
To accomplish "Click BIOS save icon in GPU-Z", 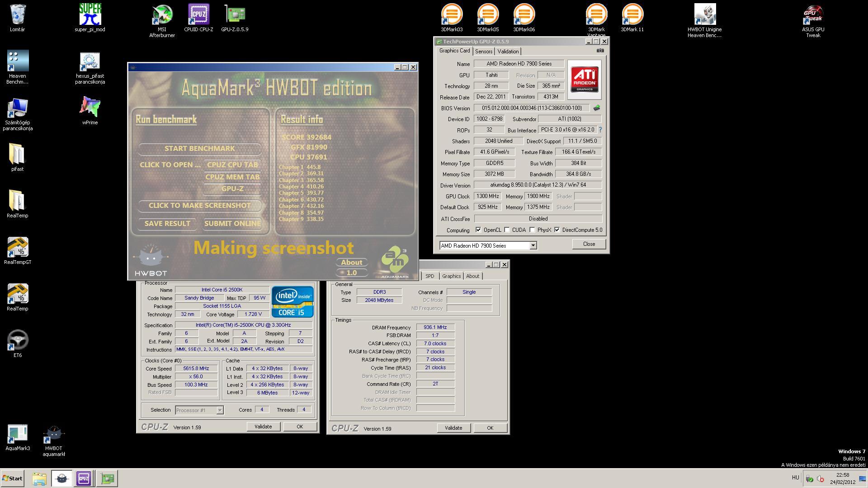I will coord(597,108).
